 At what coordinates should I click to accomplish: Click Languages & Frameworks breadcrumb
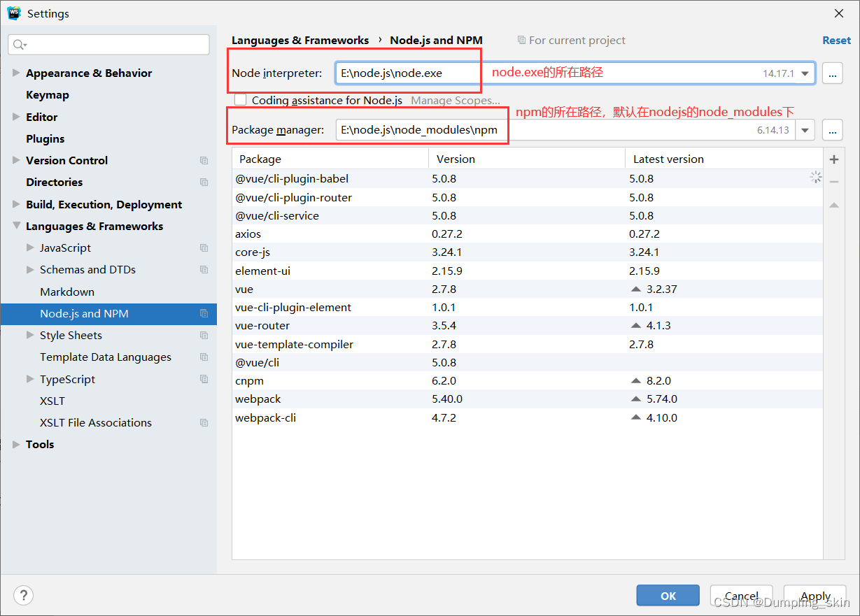pyautogui.click(x=300, y=41)
